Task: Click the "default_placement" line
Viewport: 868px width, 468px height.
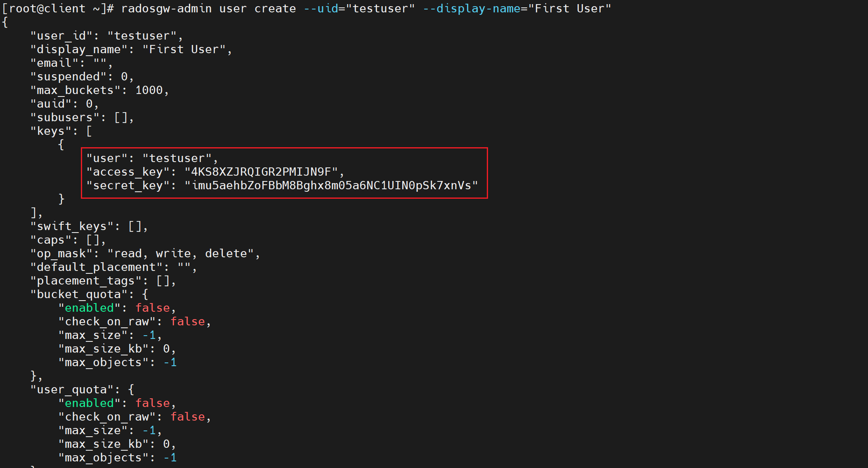Action: tap(113, 267)
